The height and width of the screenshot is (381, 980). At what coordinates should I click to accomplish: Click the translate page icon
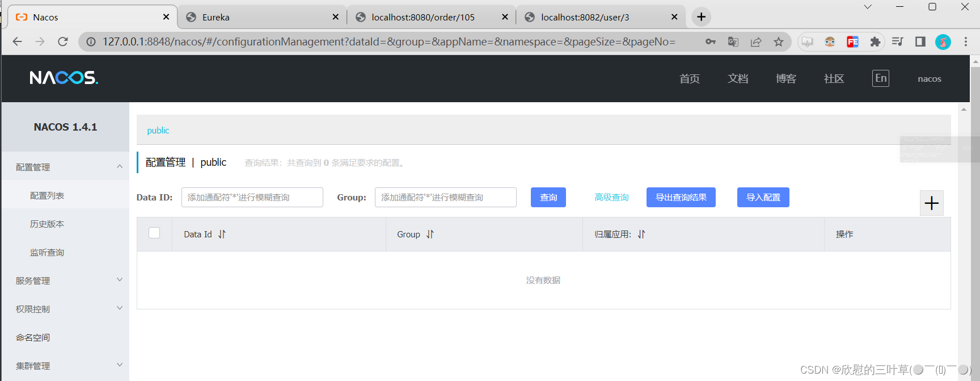[x=733, y=41]
